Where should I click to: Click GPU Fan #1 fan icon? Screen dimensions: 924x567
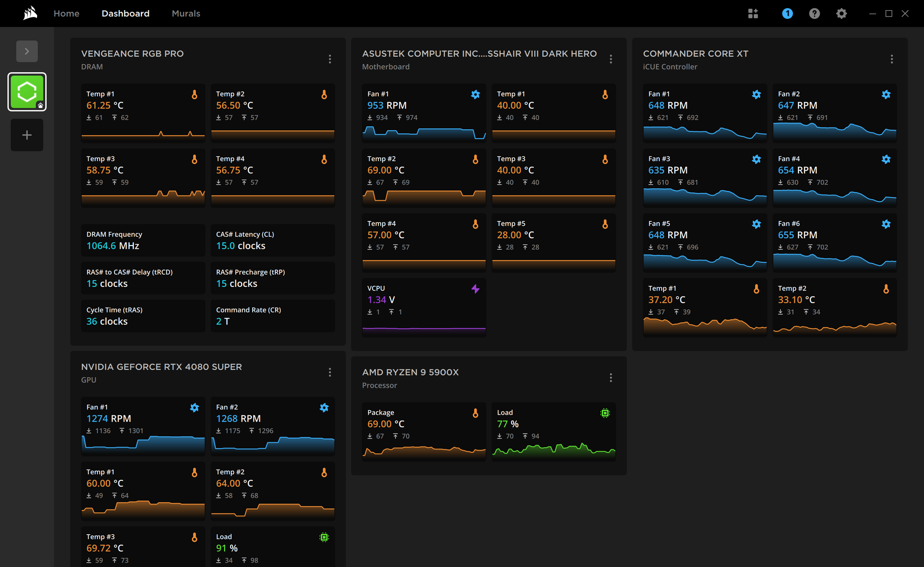click(x=194, y=408)
